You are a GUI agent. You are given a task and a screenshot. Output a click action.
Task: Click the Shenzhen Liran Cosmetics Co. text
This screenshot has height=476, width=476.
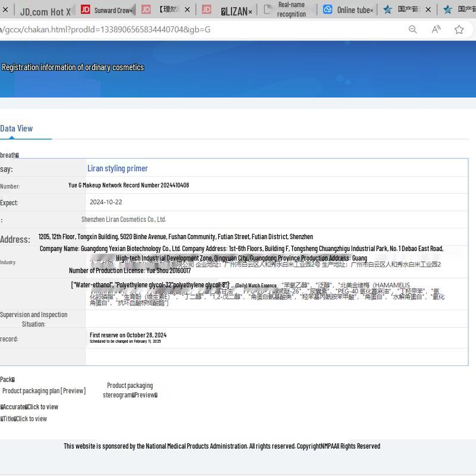124,220
